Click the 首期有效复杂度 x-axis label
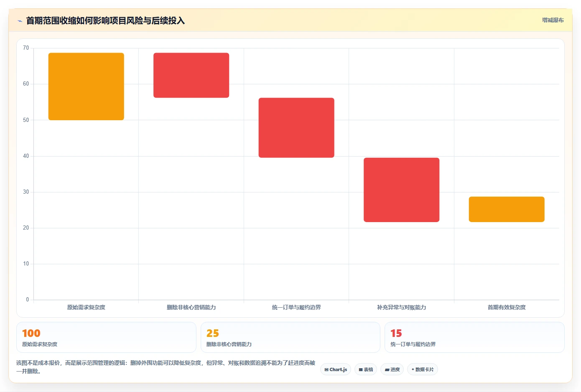 tap(507, 307)
